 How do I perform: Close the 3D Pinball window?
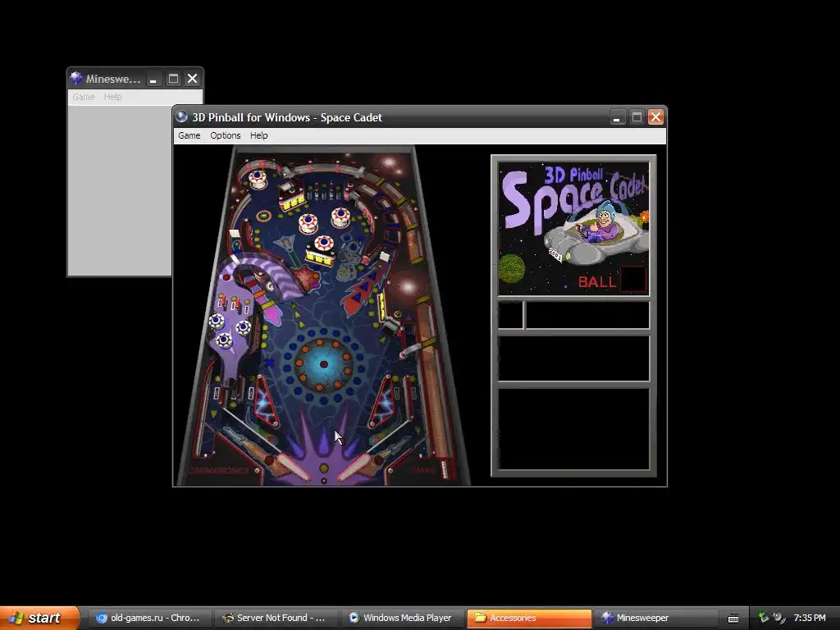click(655, 117)
